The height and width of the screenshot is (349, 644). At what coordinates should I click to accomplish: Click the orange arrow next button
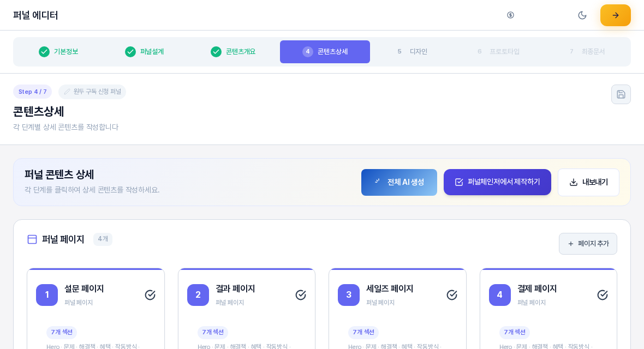coord(615,15)
